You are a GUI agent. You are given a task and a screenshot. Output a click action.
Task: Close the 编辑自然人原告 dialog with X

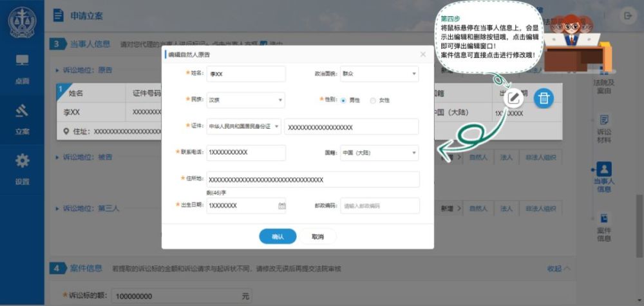click(x=423, y=54)
